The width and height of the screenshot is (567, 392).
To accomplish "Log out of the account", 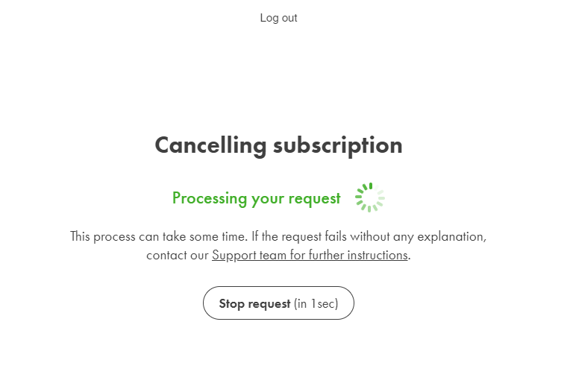I will [x=278, y=18].
